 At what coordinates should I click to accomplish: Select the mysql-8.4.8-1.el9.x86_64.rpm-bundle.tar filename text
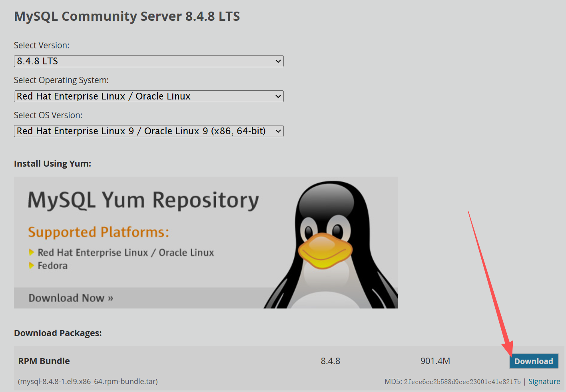coord(88,382)
